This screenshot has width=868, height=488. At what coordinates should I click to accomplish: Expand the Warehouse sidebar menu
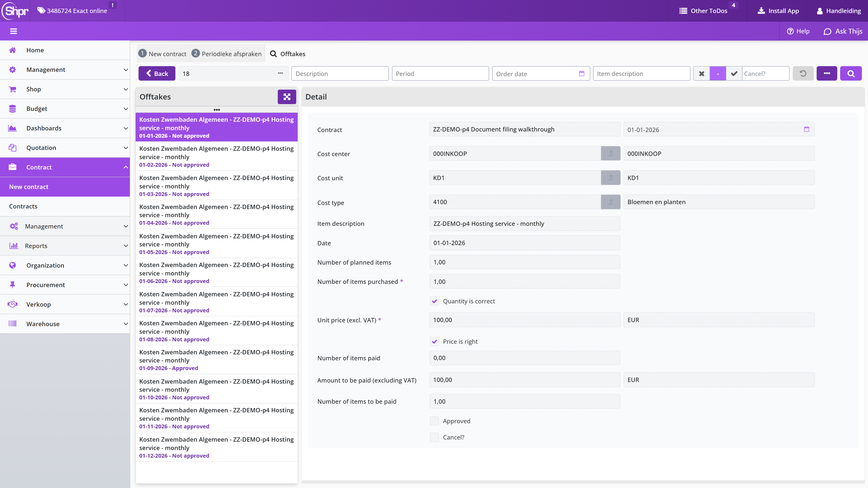[x=65, y=324]
